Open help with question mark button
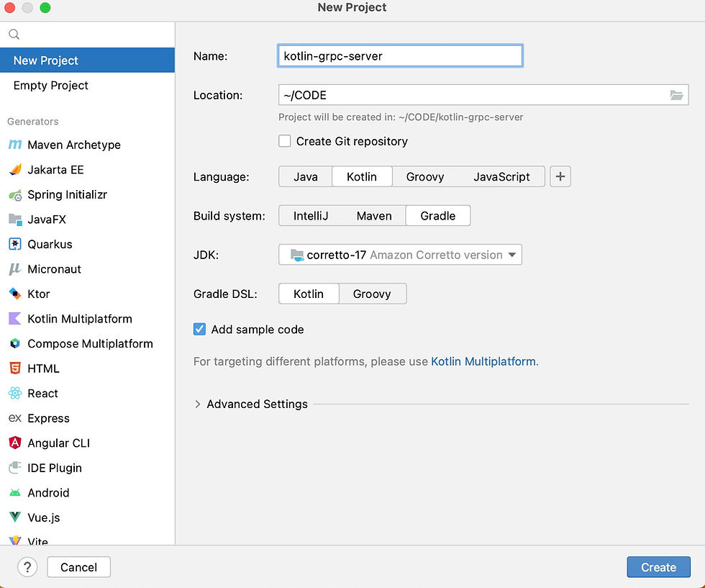The image size is (705, 588). pyautogui.click(x=27, y=567)
